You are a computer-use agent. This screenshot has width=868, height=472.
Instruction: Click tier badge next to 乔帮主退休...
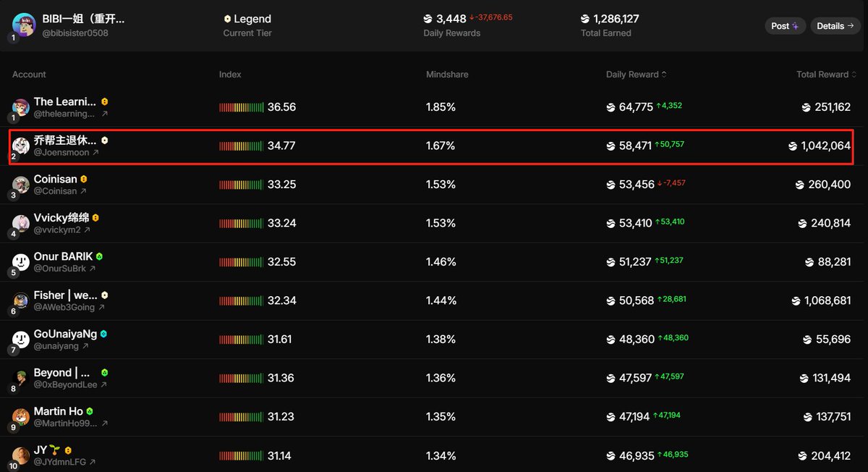click(105, 140)
